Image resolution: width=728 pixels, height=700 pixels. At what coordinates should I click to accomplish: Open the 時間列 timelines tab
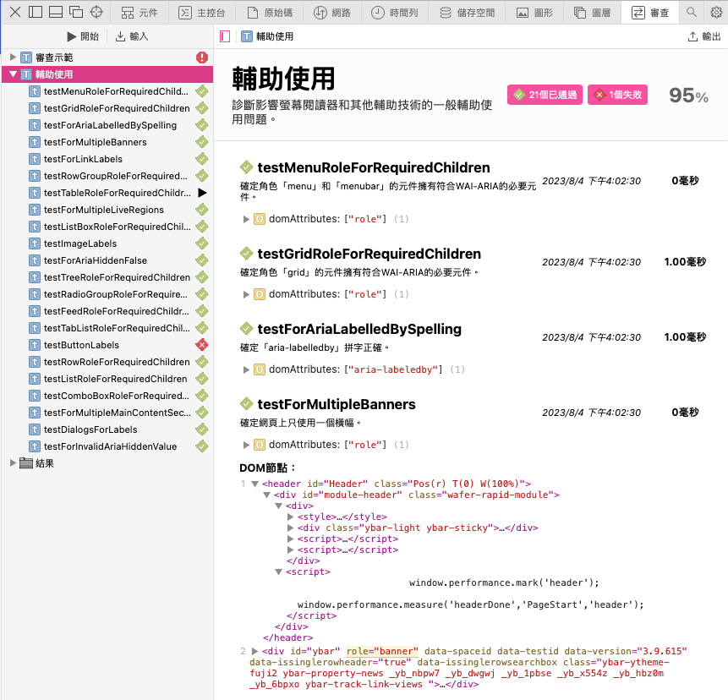pyautogui.click(x=395, y=13)
